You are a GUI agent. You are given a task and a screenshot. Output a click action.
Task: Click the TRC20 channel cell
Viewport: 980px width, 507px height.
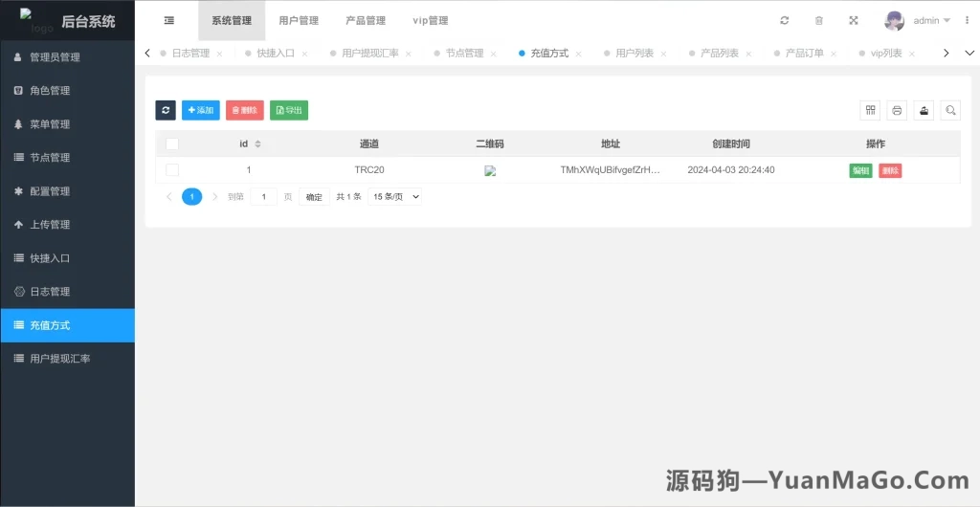[x=368, y=170]
